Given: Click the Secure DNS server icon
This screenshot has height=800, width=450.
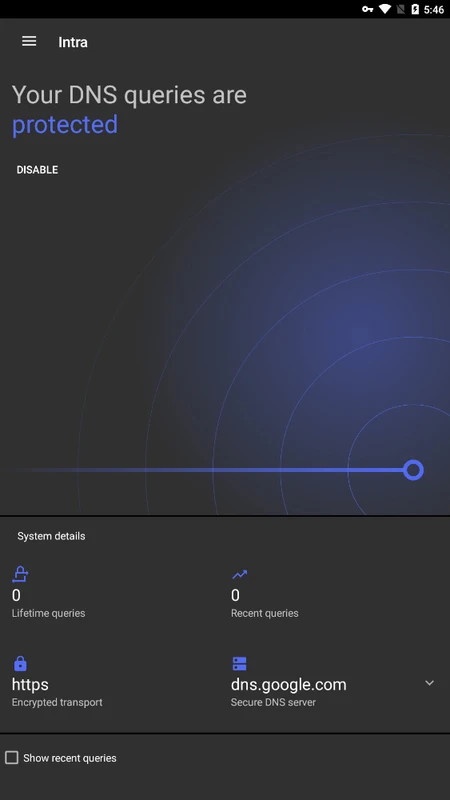Looking at the screenshot, I should tap(239, 664).
